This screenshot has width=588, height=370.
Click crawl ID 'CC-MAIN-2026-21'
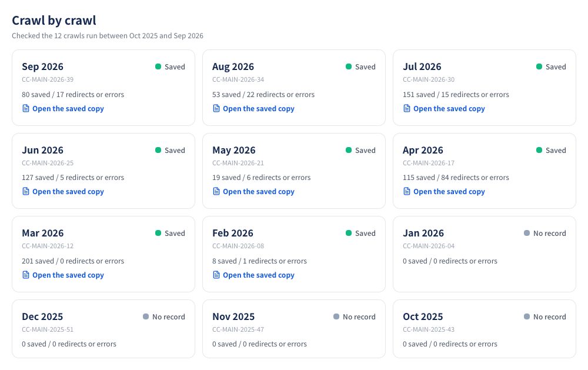(x=238, y=164)
